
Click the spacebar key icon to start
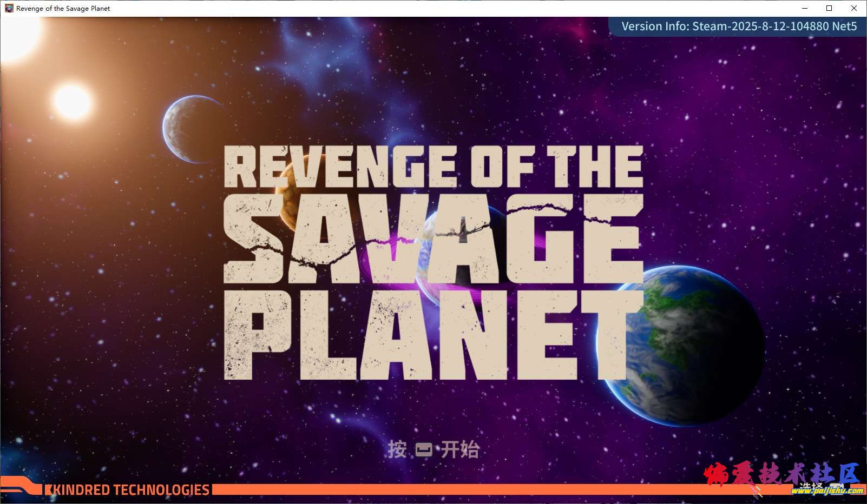[x=423, y=449]
